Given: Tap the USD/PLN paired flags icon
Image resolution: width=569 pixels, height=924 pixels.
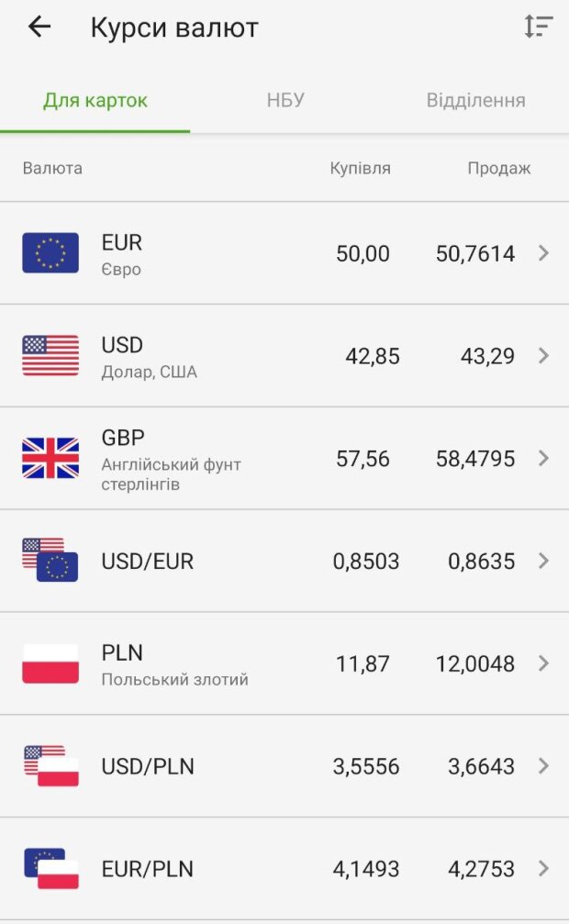Looking at the screenshot, I should pos(50,765).
